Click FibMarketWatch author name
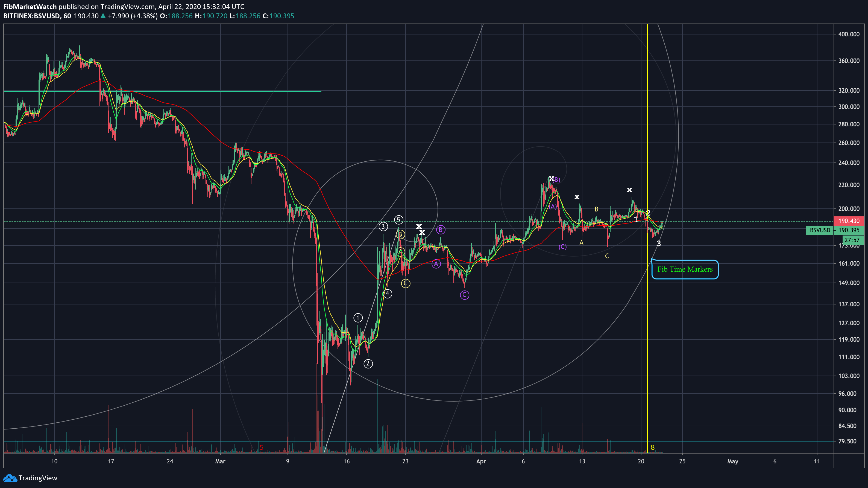The width and height of the screenshot is (868, 488). pos(30,6)
